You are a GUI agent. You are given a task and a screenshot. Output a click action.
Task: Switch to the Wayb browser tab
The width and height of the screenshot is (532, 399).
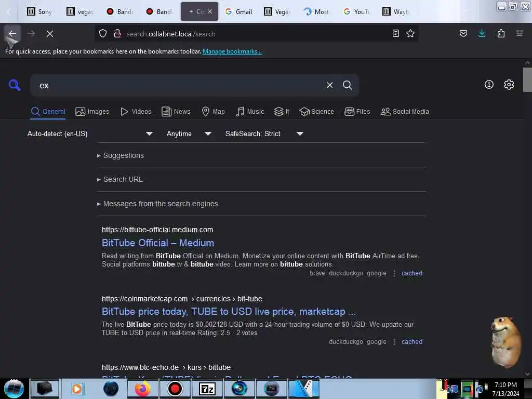pos(395,11)
